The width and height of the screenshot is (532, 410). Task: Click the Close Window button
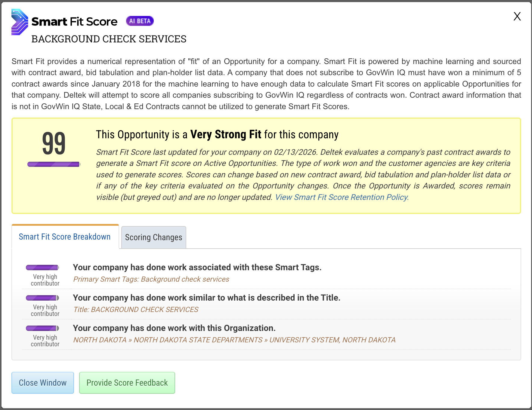pos(42,383)
